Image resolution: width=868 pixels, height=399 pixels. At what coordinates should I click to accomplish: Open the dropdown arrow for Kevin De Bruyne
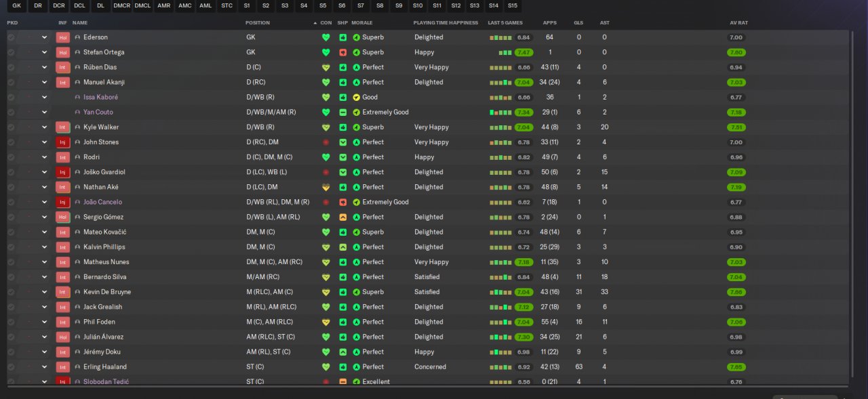[x=45, y=292]
